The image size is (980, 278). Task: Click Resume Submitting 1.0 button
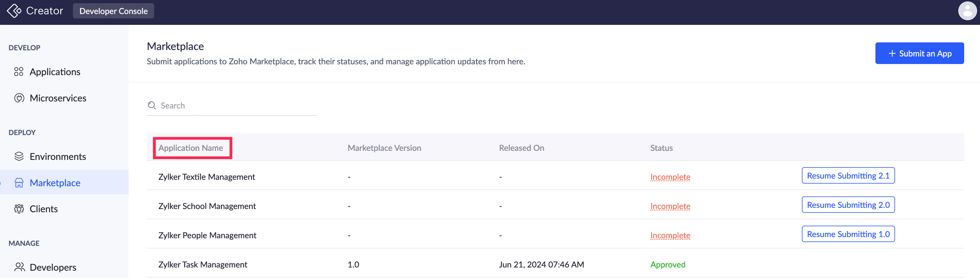point(848,234)
